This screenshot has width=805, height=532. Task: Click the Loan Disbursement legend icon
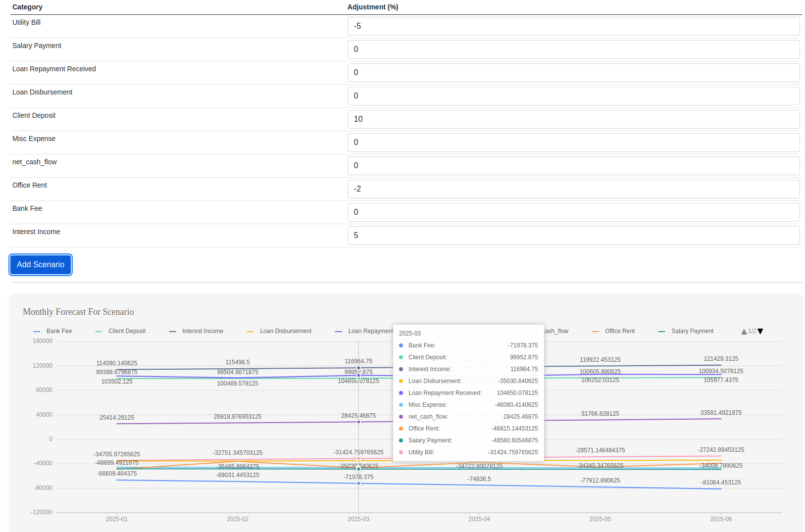[x=250, y=332]
